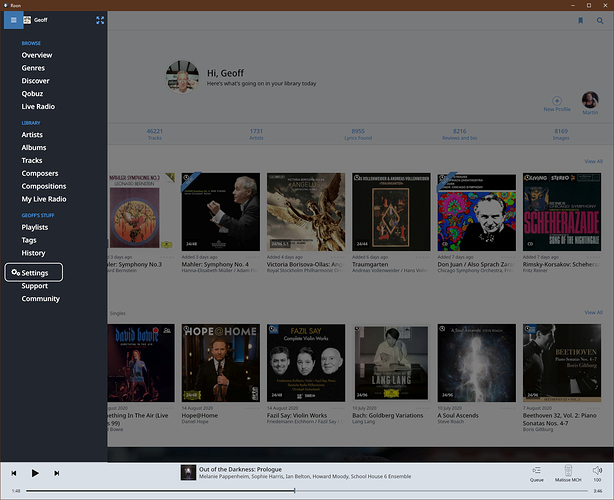Skip to the next track
The width and height of the screenshot is (614, 500).
coord(56,473)
